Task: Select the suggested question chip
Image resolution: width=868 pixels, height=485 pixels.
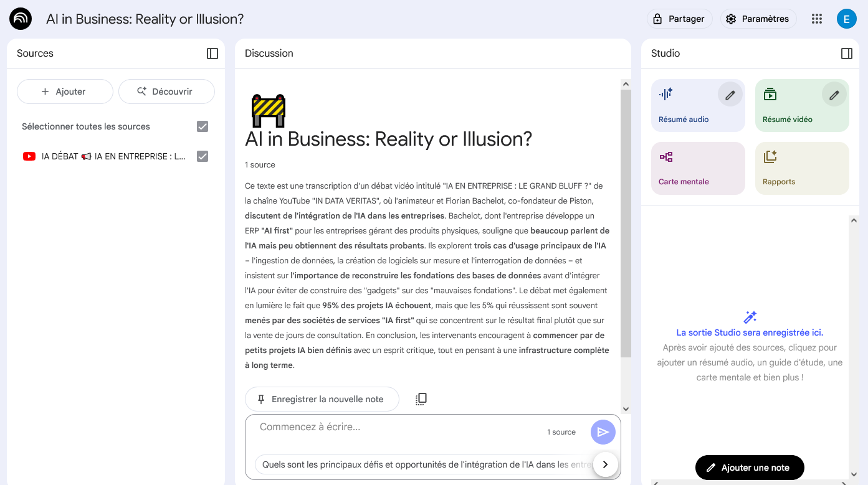Action: point(424,464)
